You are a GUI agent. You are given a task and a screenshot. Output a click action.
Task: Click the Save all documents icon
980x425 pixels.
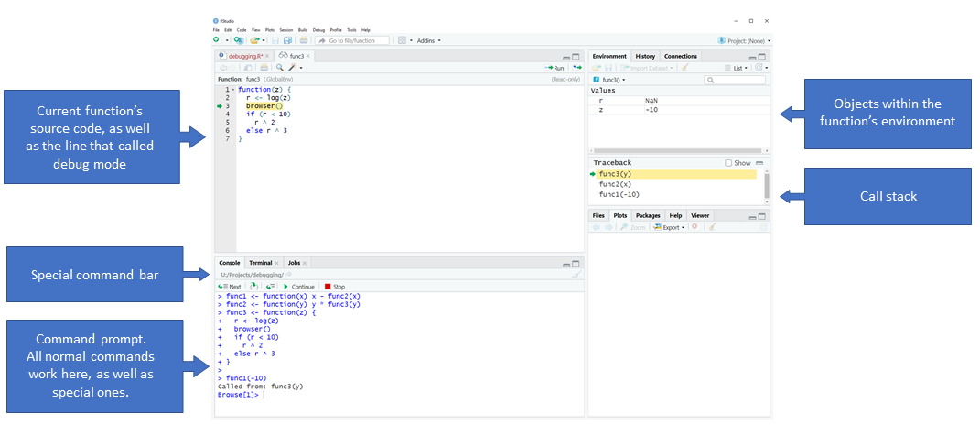[287, 40]
